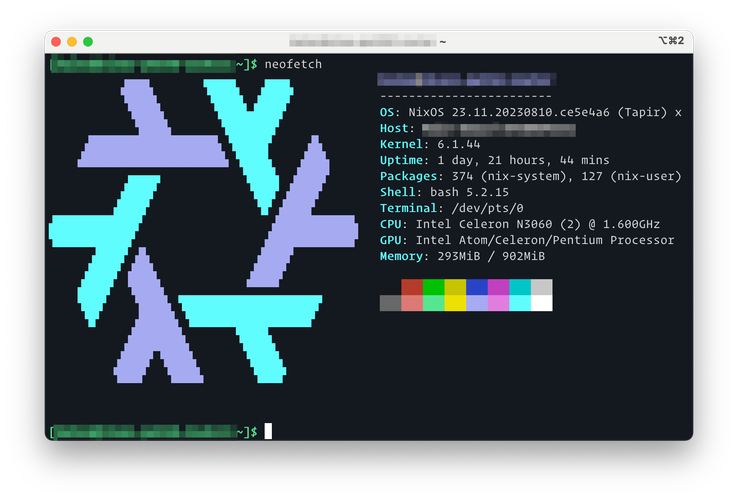Select the Terminal /dev/pts/0 line
This screenshot has width=738, height=500.
click(451, 208)
